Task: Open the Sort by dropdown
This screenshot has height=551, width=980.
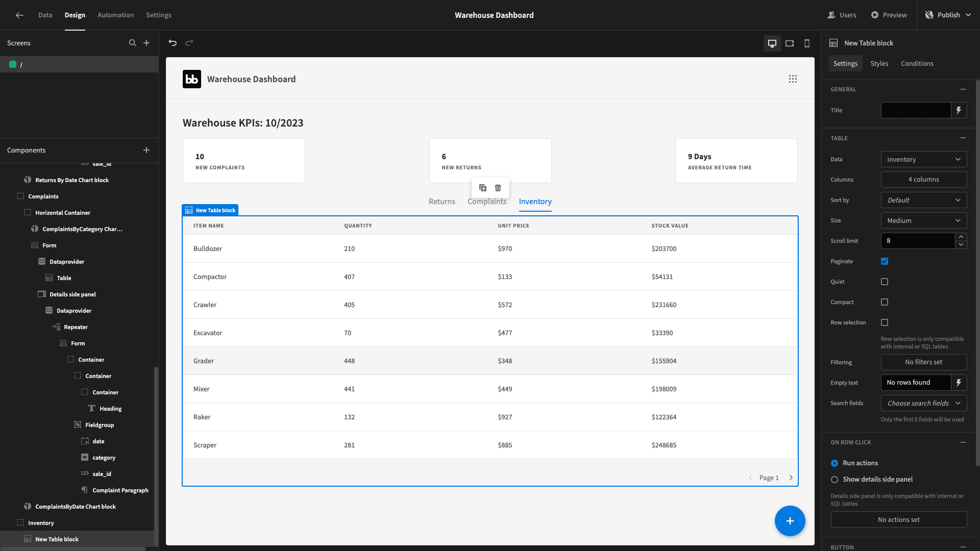Action: pos(924,200)
